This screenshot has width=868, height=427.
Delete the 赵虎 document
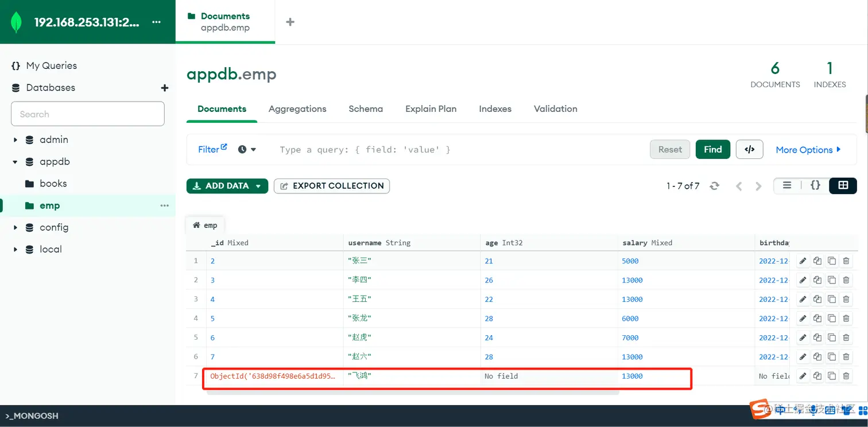[846, 337]
